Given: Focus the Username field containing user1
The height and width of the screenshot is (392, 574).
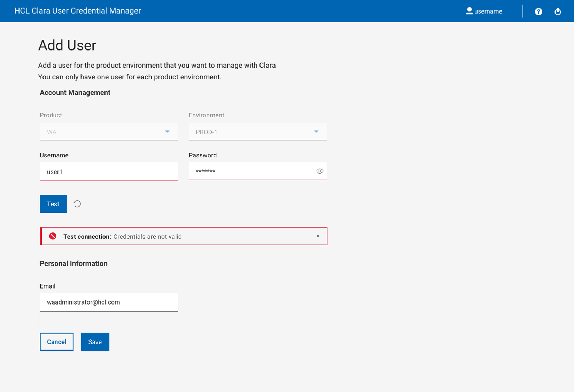Looking at the screenshot, I should (x=109, y=171).
